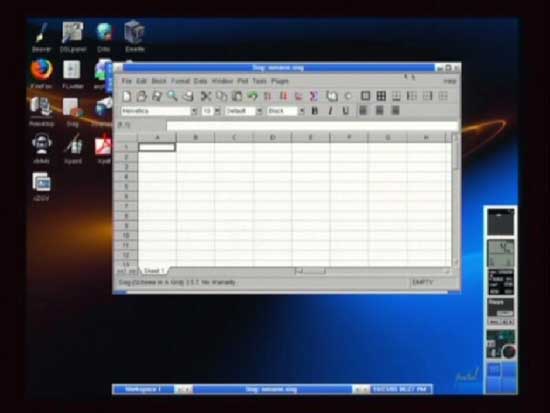Open Firefox from the desktop
Viewport: 550px width, 413px height.
pyautogui.click(x=41, y=73)
